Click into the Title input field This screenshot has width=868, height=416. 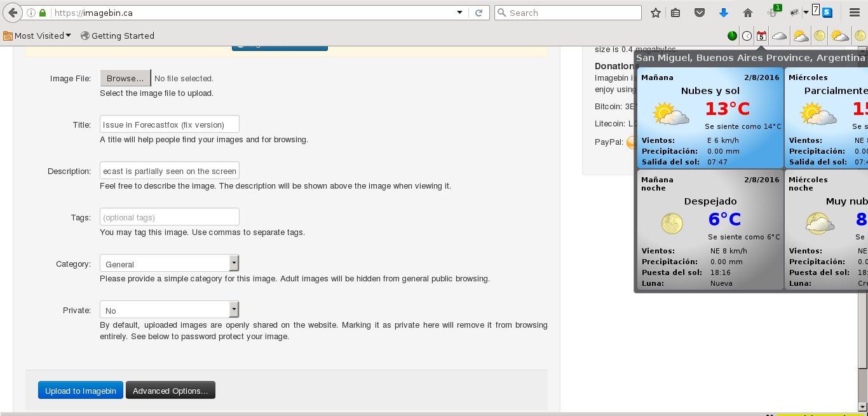coord(170,124)
